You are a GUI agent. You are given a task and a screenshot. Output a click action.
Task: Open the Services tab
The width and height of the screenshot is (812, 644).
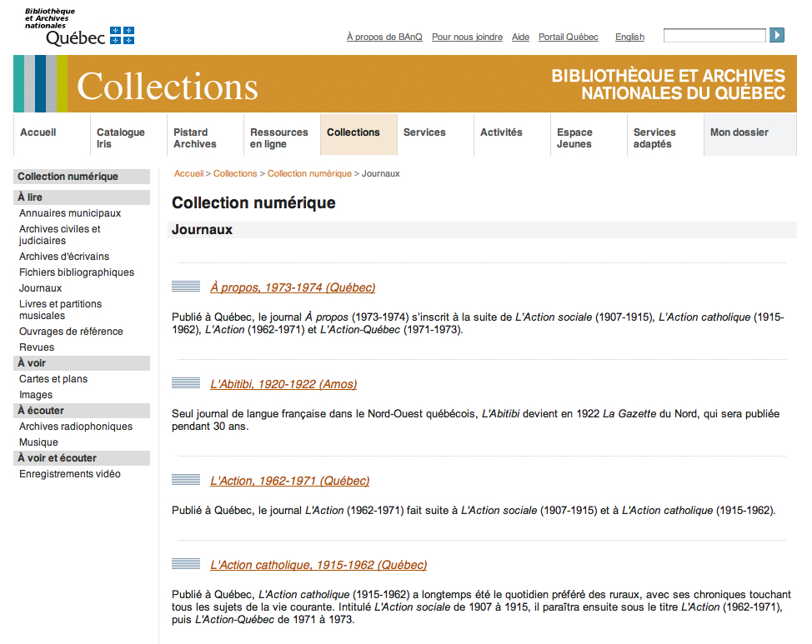(x=435, y=135)
